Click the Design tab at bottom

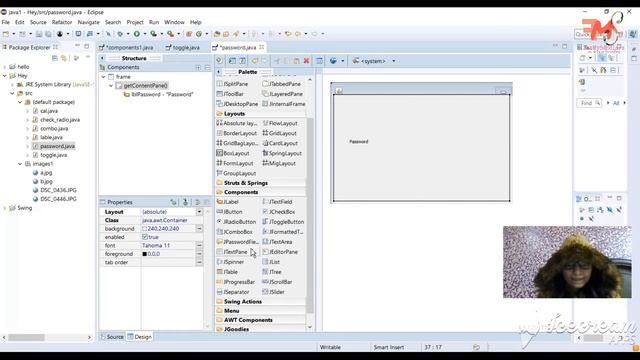point(140,337)
